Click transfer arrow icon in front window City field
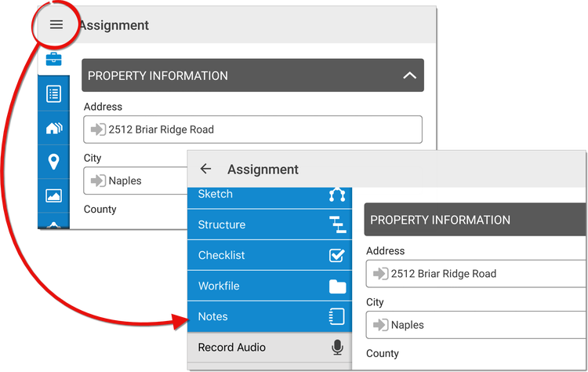 [380, 325]
